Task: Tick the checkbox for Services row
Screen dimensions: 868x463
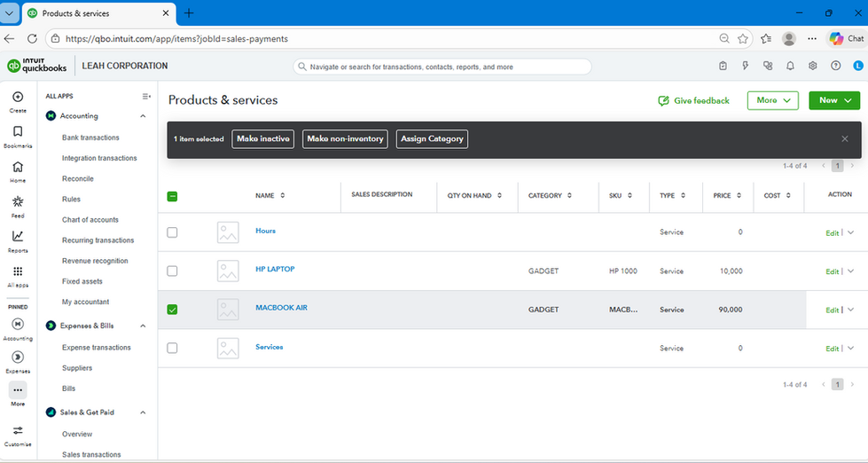Action: (172, 348)
